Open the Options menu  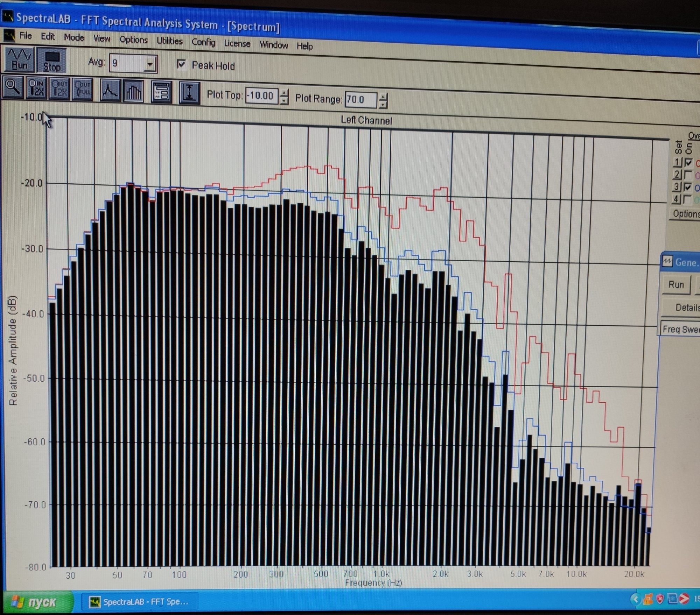[133, 40]
